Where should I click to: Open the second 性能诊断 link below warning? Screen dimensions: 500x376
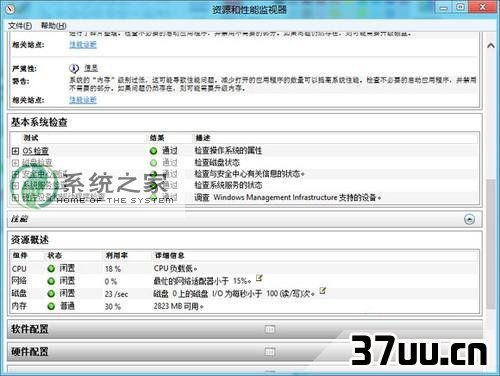[x=83, y=100]
